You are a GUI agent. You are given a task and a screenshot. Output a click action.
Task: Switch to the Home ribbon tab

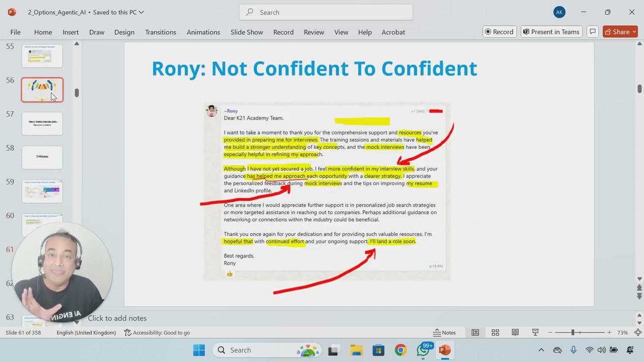coord(43,32)
